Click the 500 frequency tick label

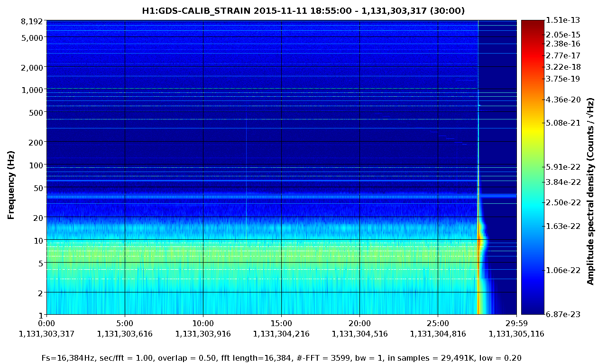click(37, 113)
